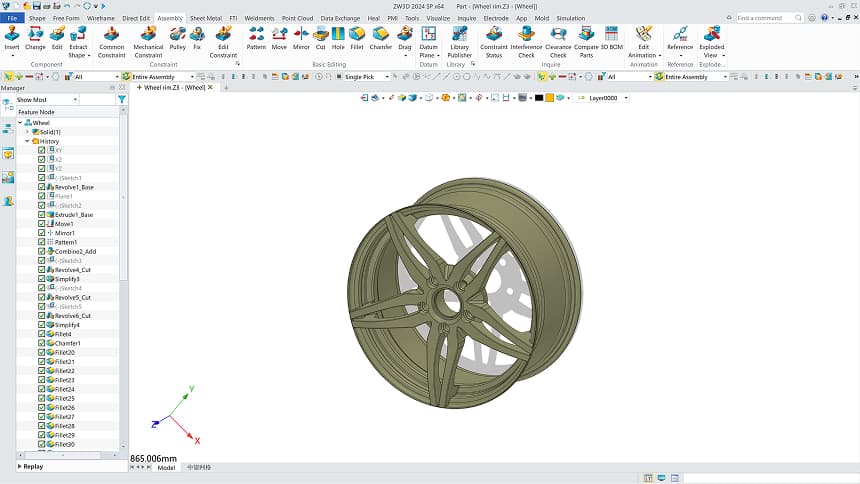Expand the Solid(1) tree node
The height and width of the screenshot is (484, 860).
pos(28,132)
